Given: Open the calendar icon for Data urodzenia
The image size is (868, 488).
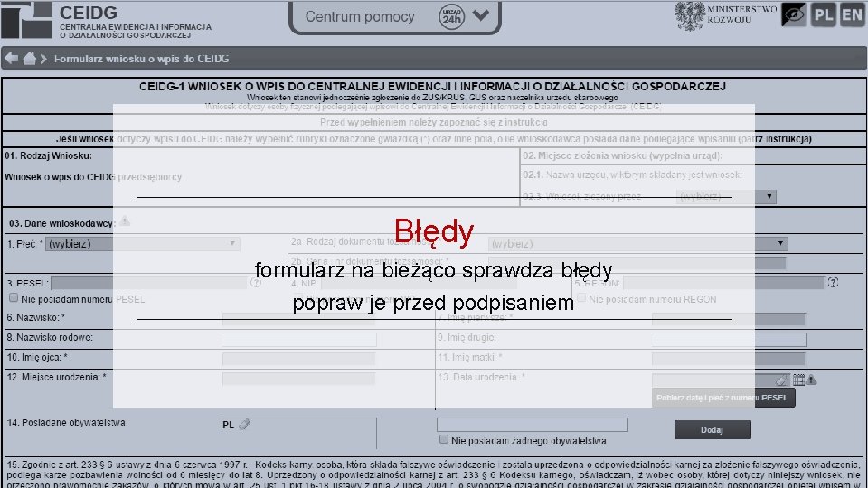Looking at the screenshot, I should 798,380.
